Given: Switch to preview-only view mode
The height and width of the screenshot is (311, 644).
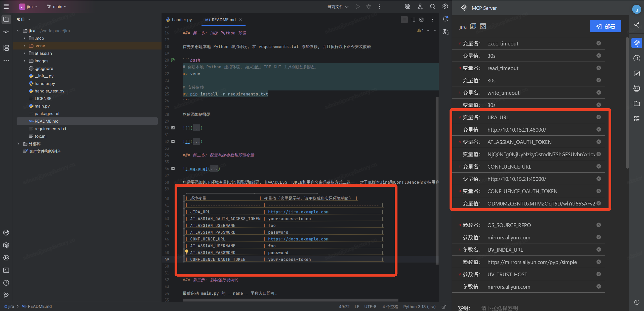Looking at the screenshot, I should (421, 20).
